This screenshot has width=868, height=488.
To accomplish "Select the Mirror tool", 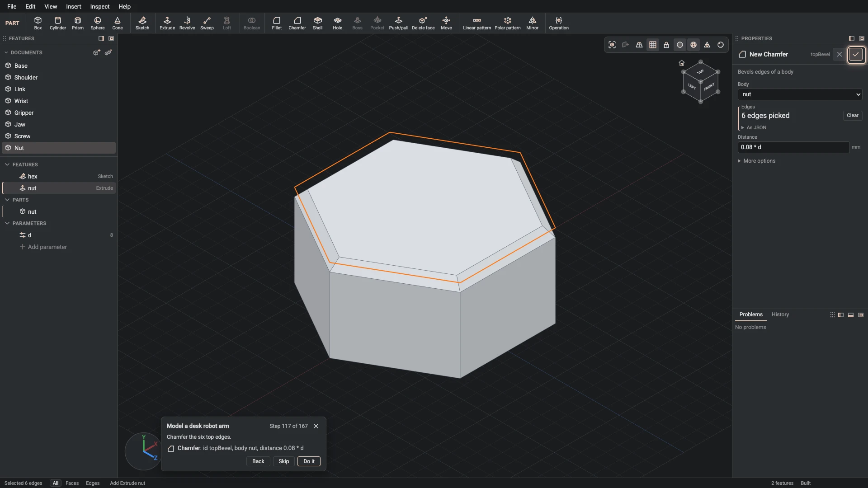I will [533, 23].
